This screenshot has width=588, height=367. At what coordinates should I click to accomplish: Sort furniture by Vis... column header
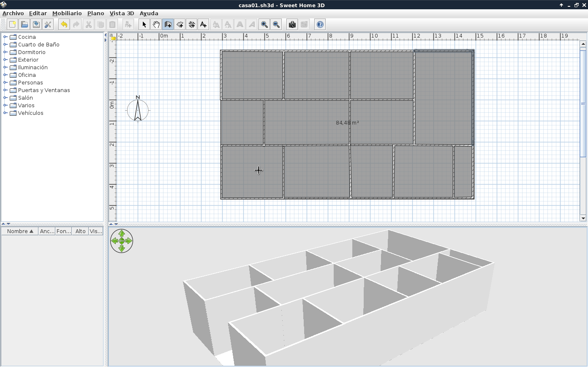coord(96,231)
